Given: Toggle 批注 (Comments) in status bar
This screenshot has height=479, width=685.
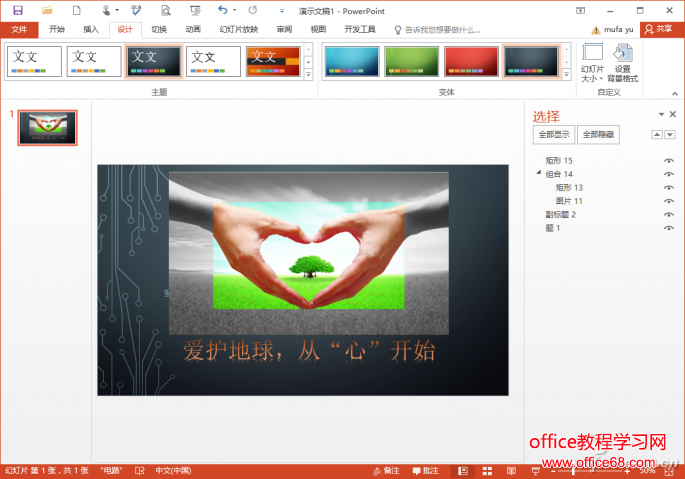Looking at the screenshot, I should [426, 471].
